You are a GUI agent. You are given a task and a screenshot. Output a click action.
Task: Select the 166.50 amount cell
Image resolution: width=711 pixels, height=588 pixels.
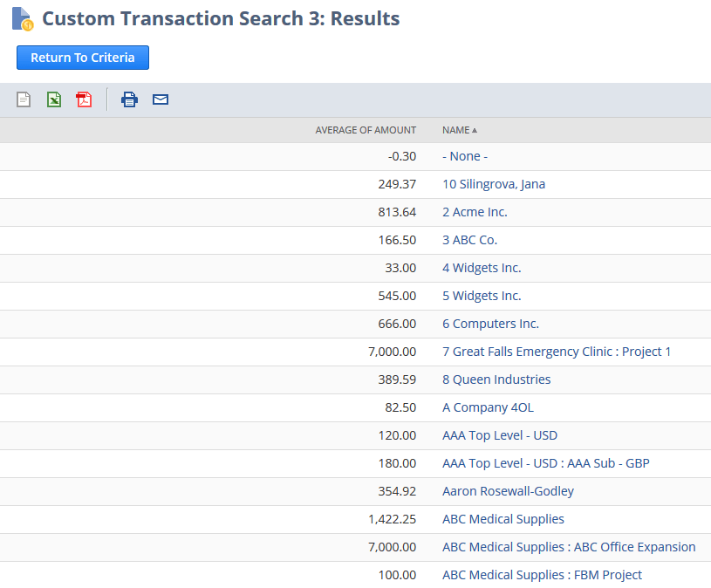tap(397, 240)
